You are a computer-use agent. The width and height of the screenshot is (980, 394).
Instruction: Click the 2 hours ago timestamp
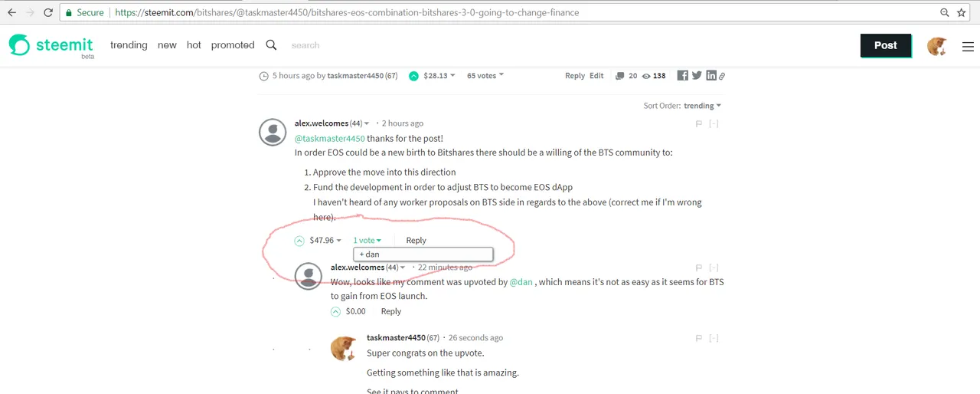403,123
